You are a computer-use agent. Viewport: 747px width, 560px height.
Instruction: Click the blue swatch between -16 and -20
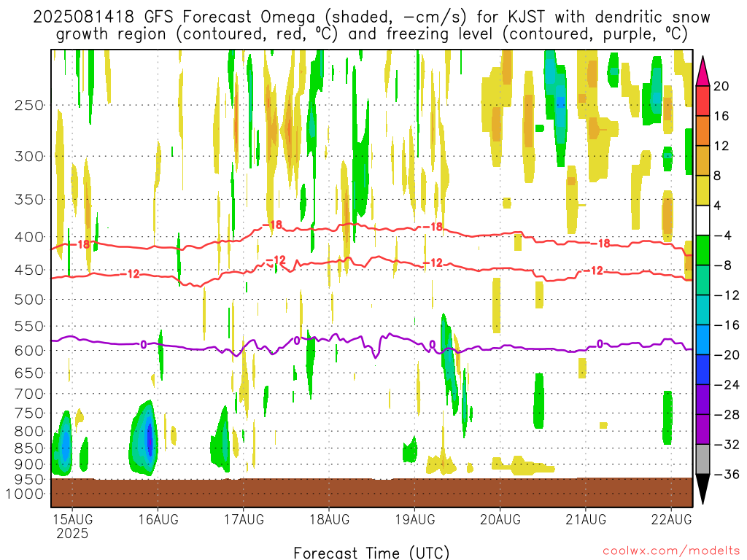pyautogui.click(x=703, y=340)
